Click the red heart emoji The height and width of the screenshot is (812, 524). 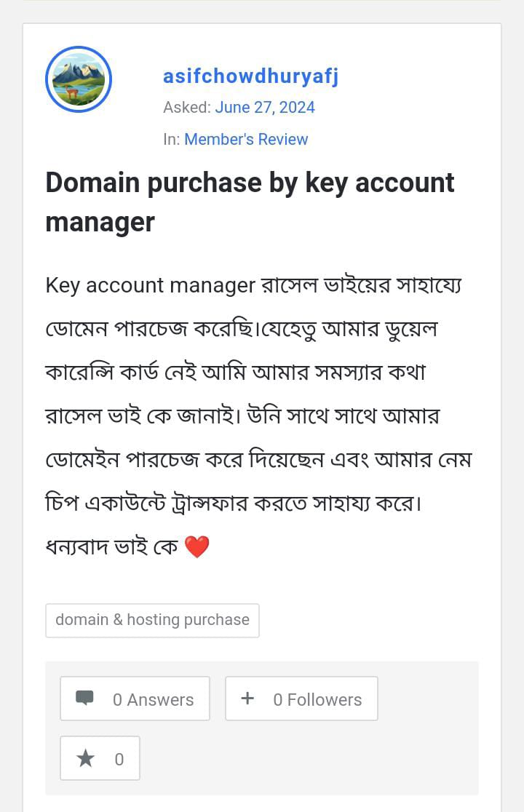(x=197, y=547)
